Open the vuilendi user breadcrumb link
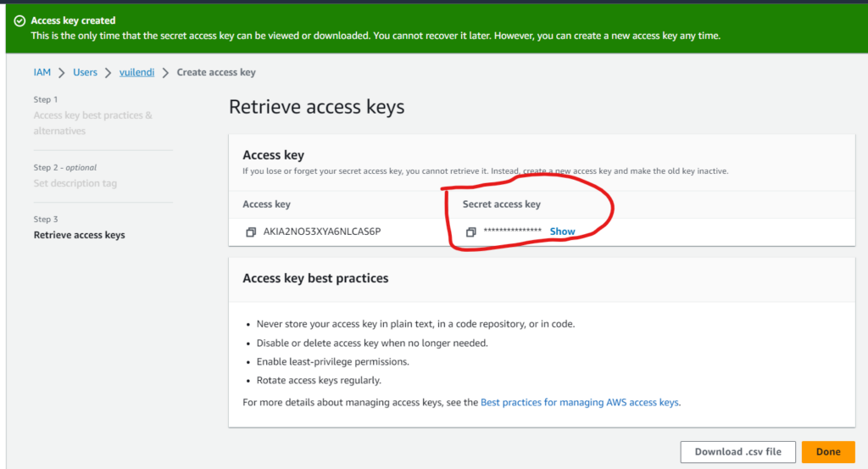This screenshot has height=469, width=868. (x=136, y=73)
